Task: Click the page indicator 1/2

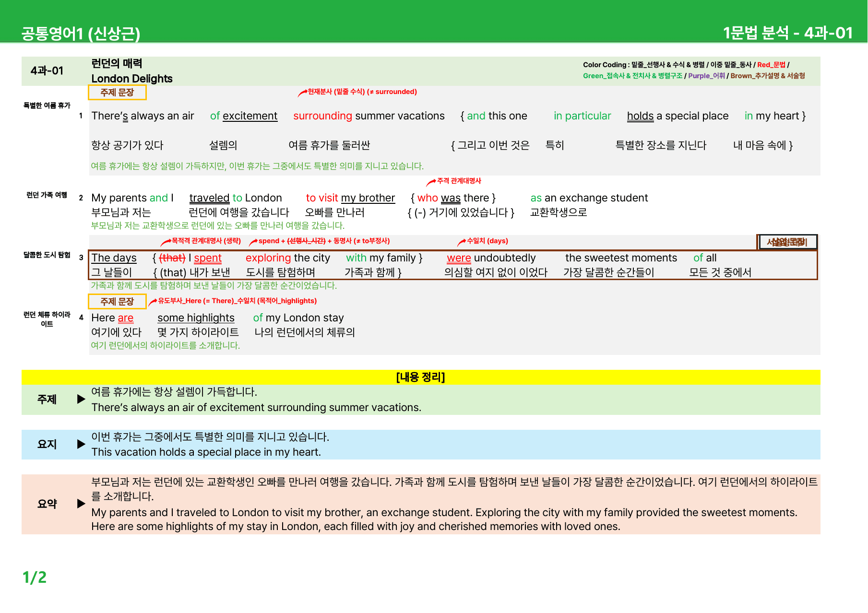Action: 35,578
